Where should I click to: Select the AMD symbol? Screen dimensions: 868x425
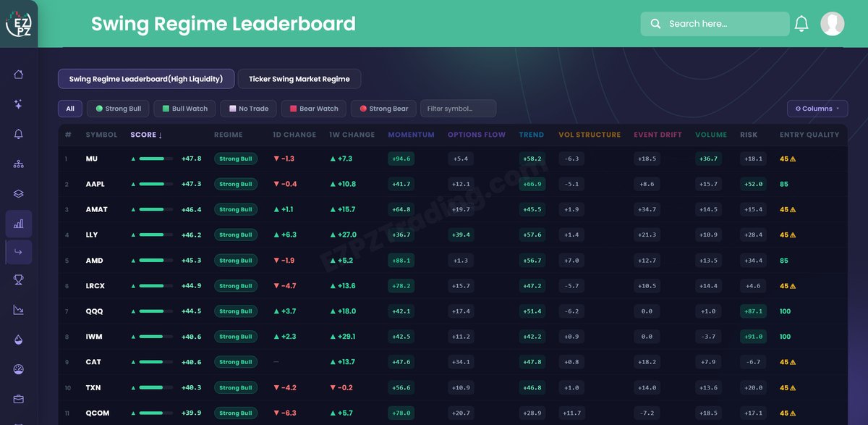coord(94,261)
